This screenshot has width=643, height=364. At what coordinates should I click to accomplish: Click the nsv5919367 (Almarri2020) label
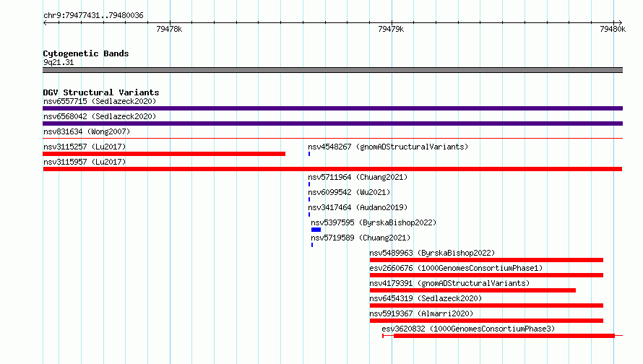click(421, 313)
